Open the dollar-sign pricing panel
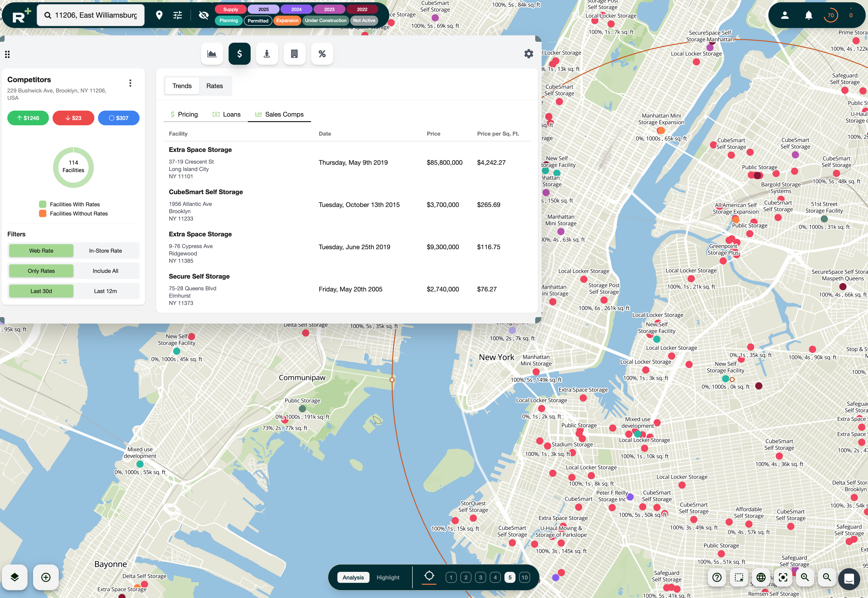Viewport: 868px width, 598px height. click(239, 54)
